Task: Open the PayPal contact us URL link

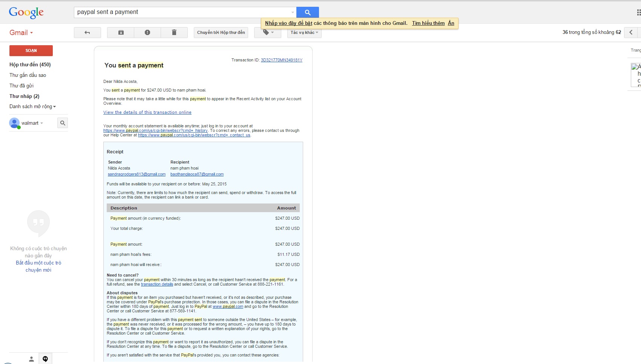Action: point(194,135)
